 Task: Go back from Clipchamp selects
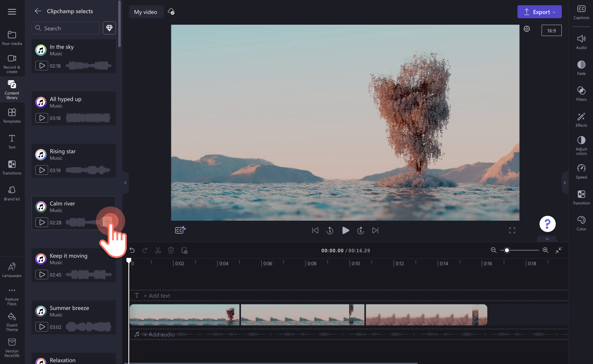click(x=38, y=11)
